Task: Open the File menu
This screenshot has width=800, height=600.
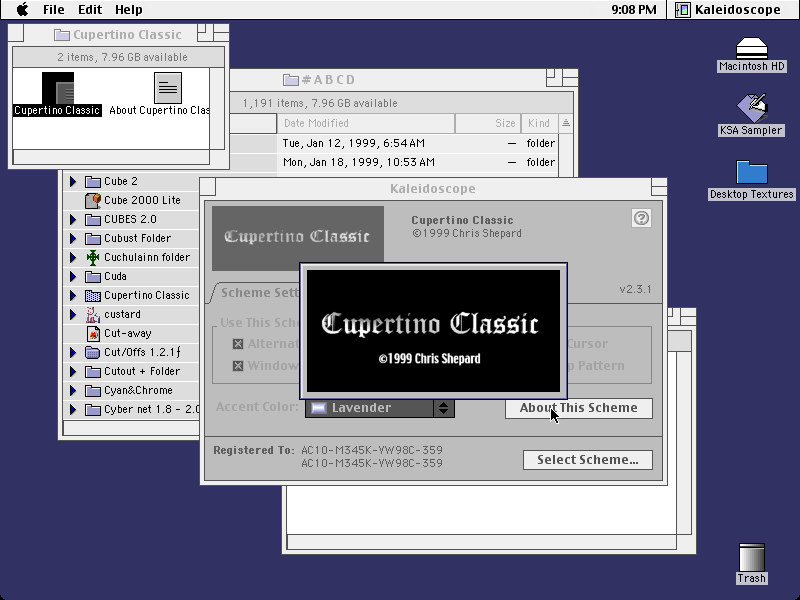Action: pyautogui.click(x=54, y=10)
